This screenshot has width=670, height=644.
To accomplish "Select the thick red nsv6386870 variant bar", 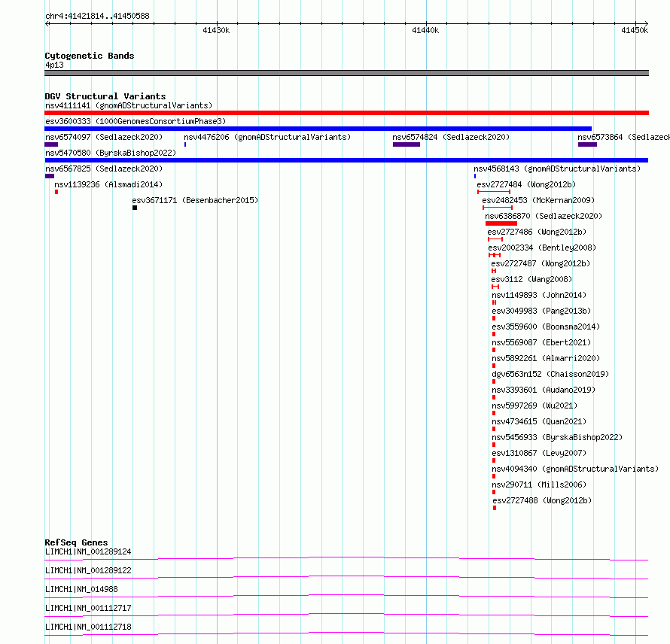I will pyautogui.click(x=501, y=223).
